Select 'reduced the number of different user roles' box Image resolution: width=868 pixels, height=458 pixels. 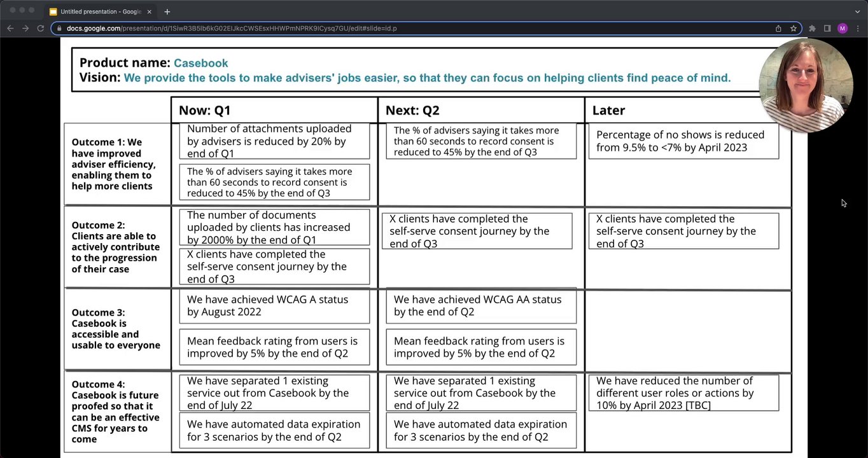(683, 392)
